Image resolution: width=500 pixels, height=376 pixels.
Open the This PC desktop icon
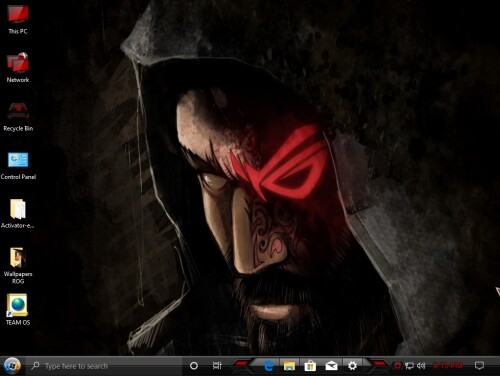pos(18,19)
